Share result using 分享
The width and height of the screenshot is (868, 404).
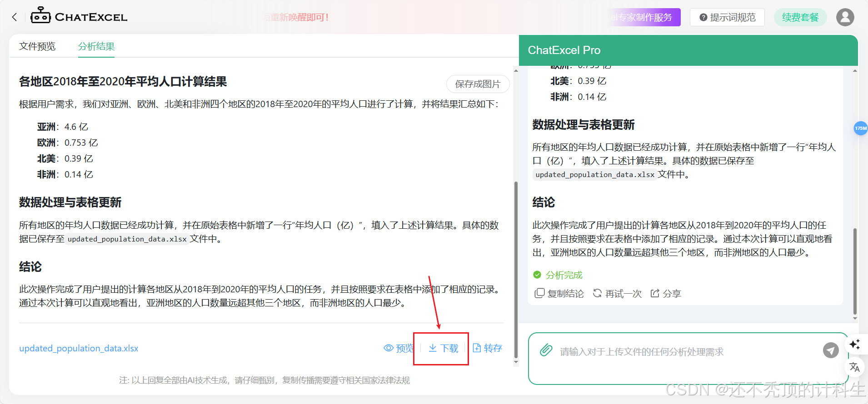(x=666, y=294)
